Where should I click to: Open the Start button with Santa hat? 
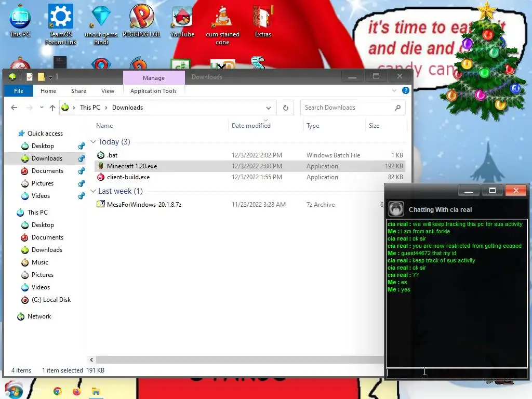point(13,390)
